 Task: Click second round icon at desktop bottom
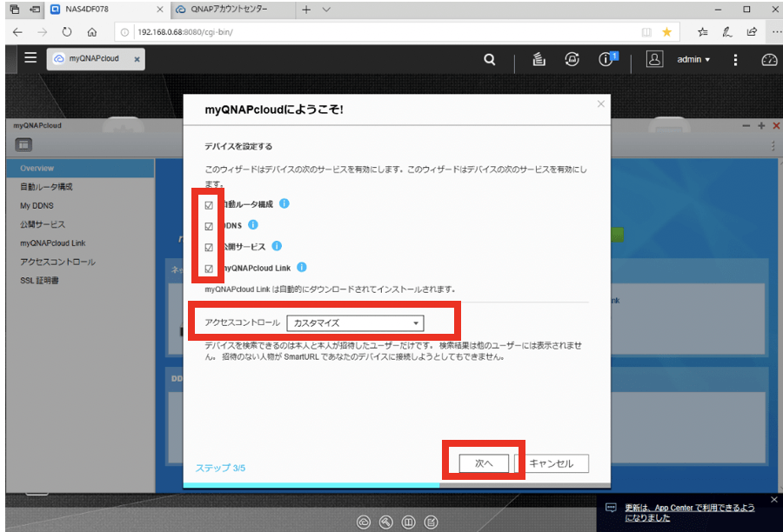tap(386, 522)
